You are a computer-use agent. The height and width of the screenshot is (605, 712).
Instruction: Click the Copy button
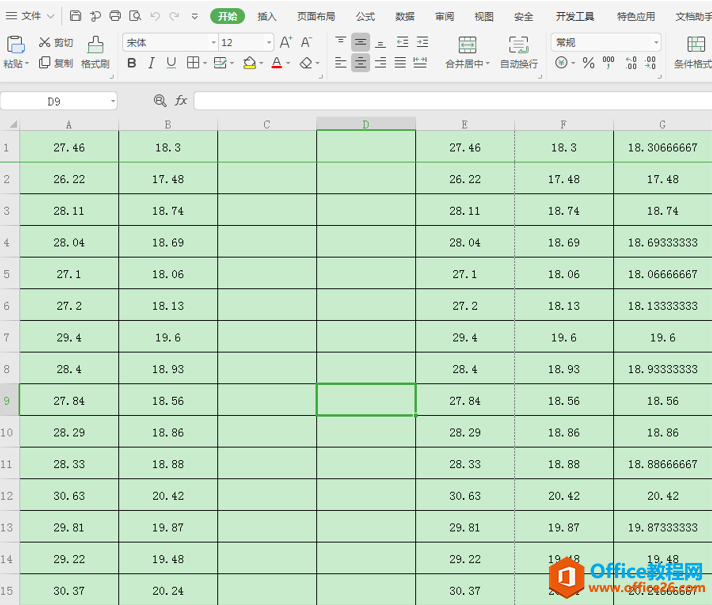[56, 63]
